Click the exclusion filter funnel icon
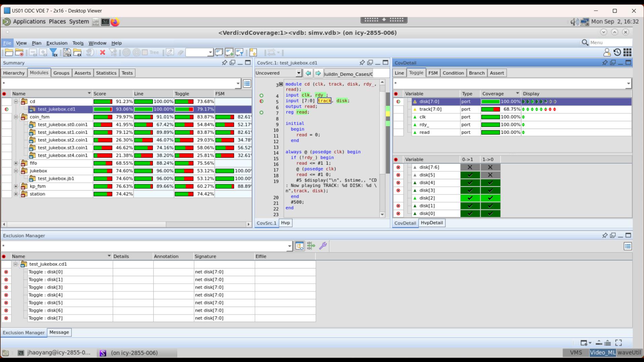Screen dimensions: 644x362 [54, 53]
